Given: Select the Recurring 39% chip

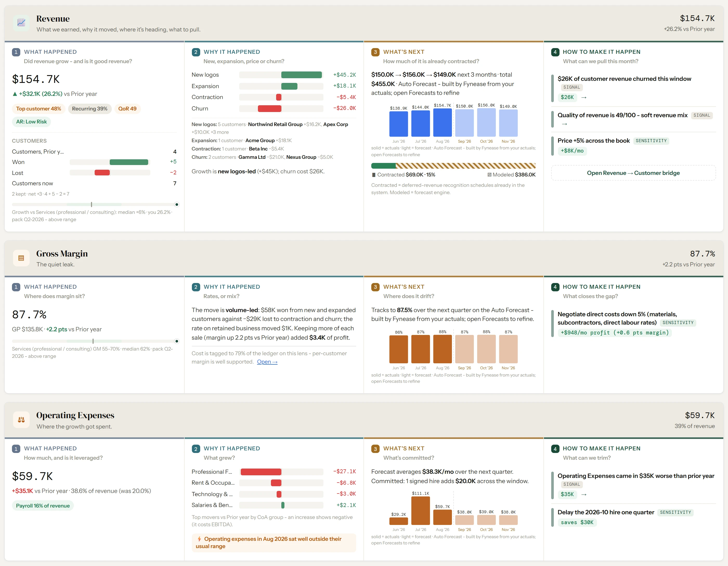Looking at the screenshot, I should (x=90, y=109).
